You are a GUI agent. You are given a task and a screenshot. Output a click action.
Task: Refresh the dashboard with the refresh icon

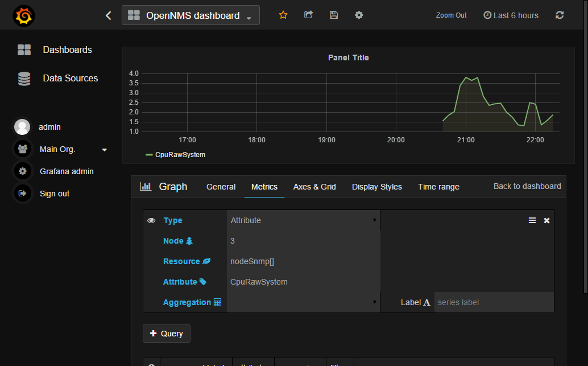[560, 15]
